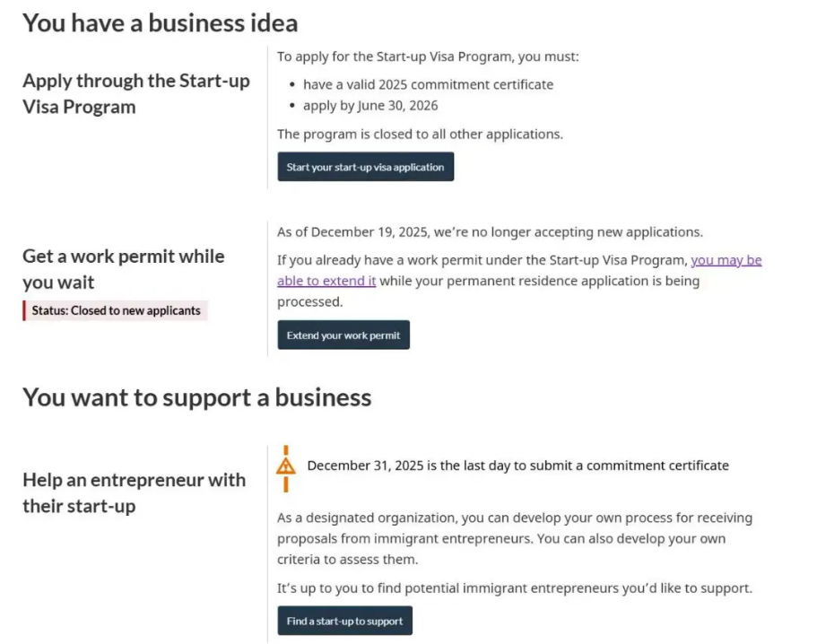Image resolution: width=817 pixels, height=644 pixels.
Task: Click 'It's up to you to find' sentence
Action: click(x=514, y=588)
